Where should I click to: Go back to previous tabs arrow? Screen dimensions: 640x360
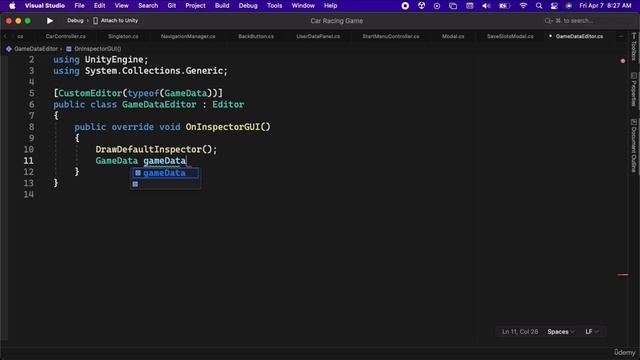5,36
